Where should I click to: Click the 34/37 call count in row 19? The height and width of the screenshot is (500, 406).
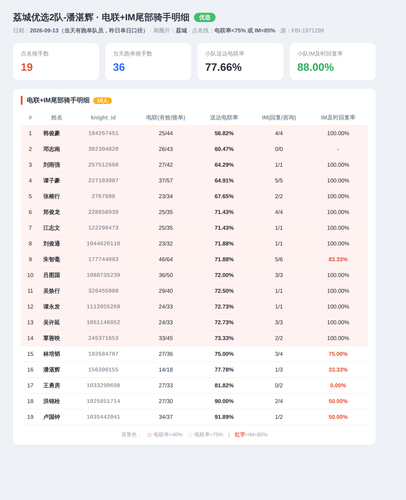tap(166, 417)
